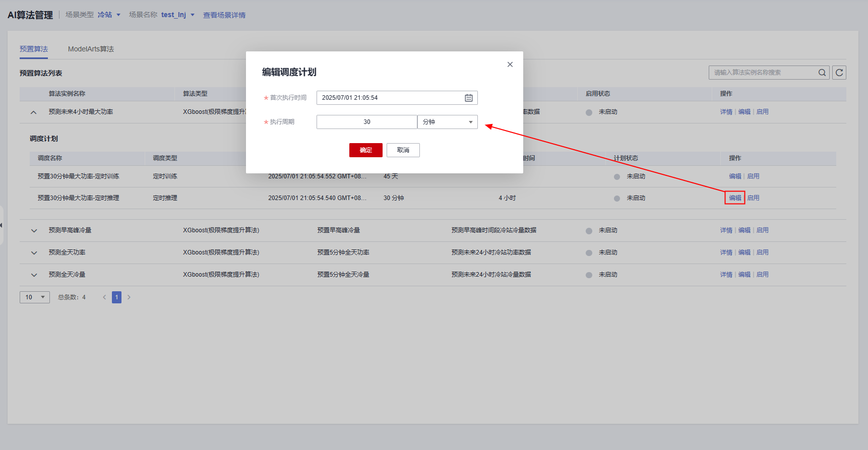Expand the 预测全天冷量 row
This screenshot has height=450, width=868.
[34, 275]
